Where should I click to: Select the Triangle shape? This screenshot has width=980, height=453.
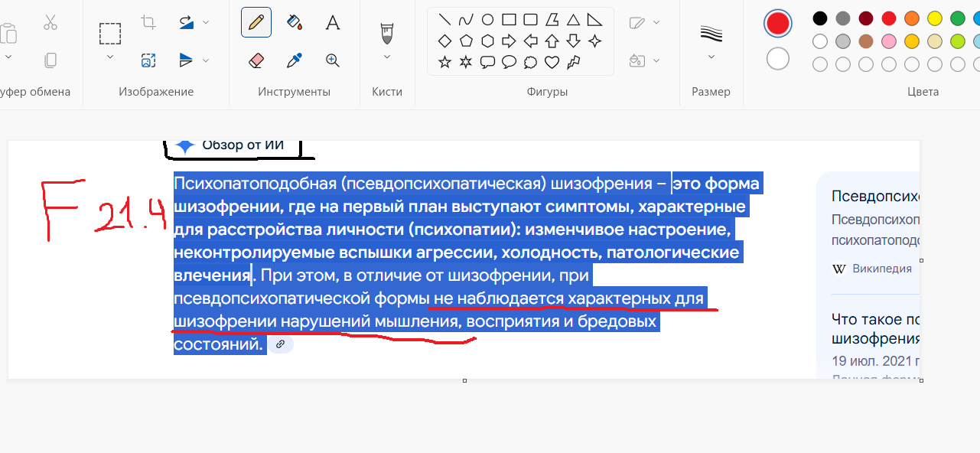click(x=573, y=19)
